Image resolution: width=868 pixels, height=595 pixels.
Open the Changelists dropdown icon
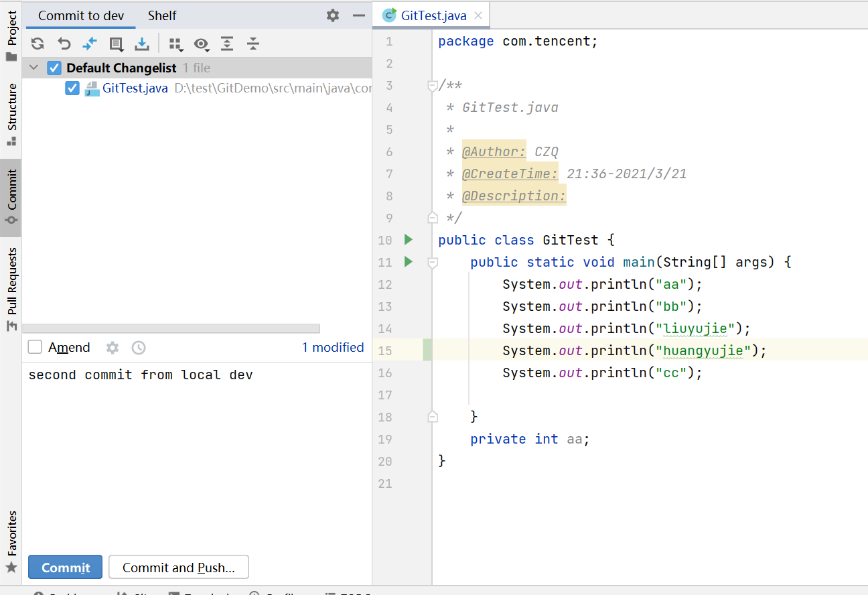tap(117, 44)
